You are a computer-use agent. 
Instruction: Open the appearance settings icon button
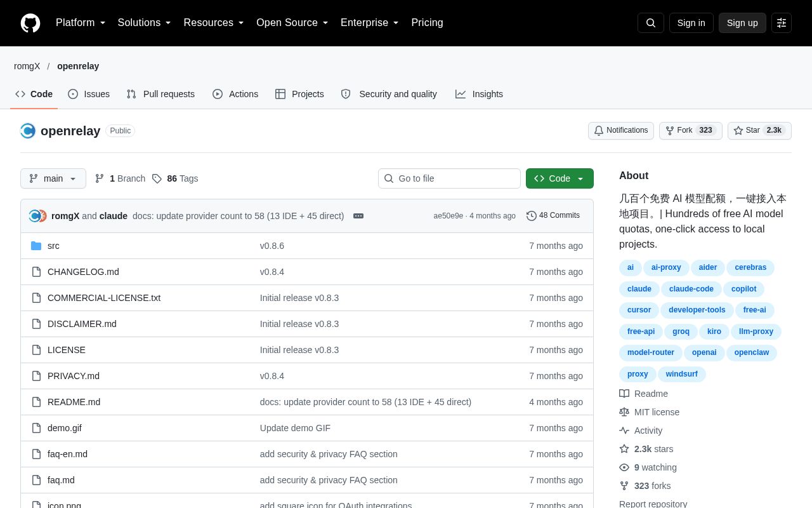[x=782, y=23]
